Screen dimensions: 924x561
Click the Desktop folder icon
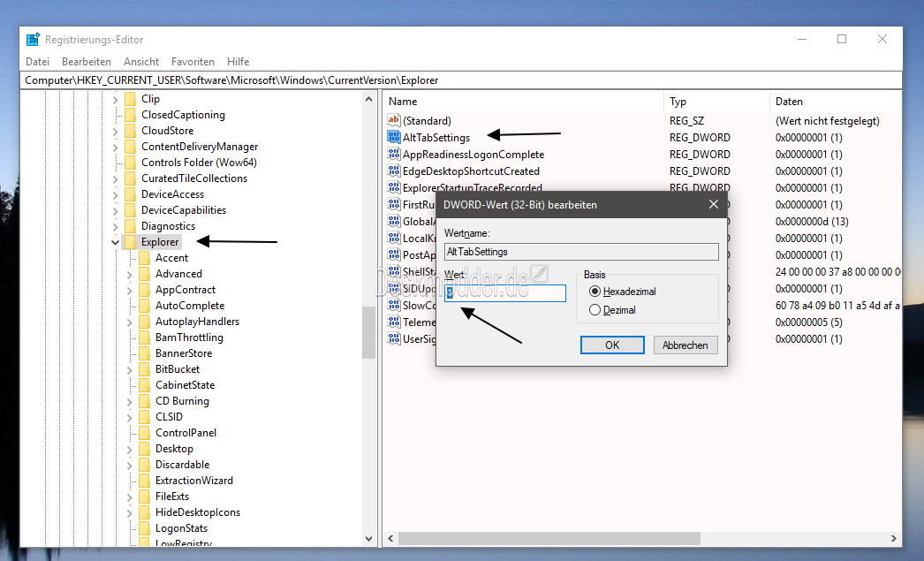coord(144,449)
